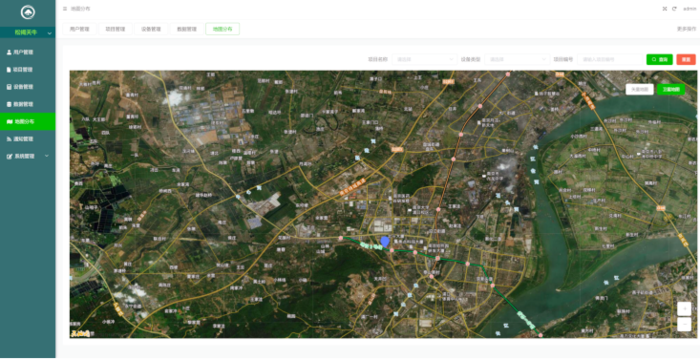Image resolution: width=700 pixels, height=360 pixels.
Task: Switch to the 项目管理 tab
Action: coord(115,29)
